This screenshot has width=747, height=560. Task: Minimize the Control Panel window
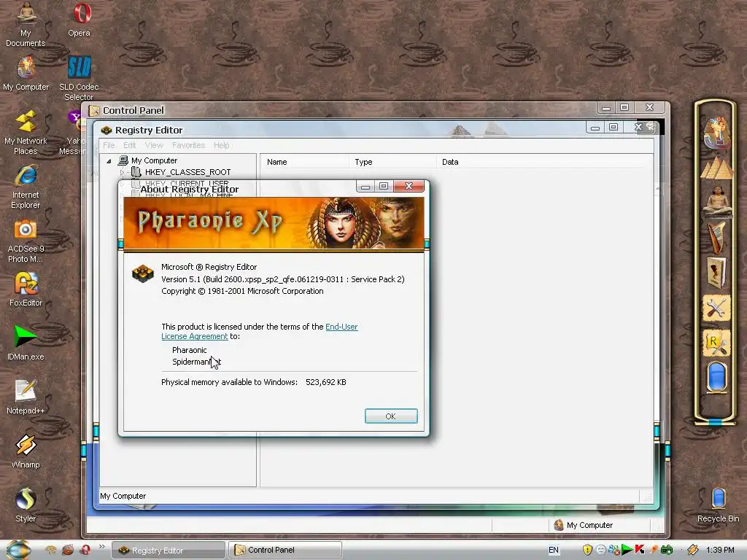click(606, 108)
